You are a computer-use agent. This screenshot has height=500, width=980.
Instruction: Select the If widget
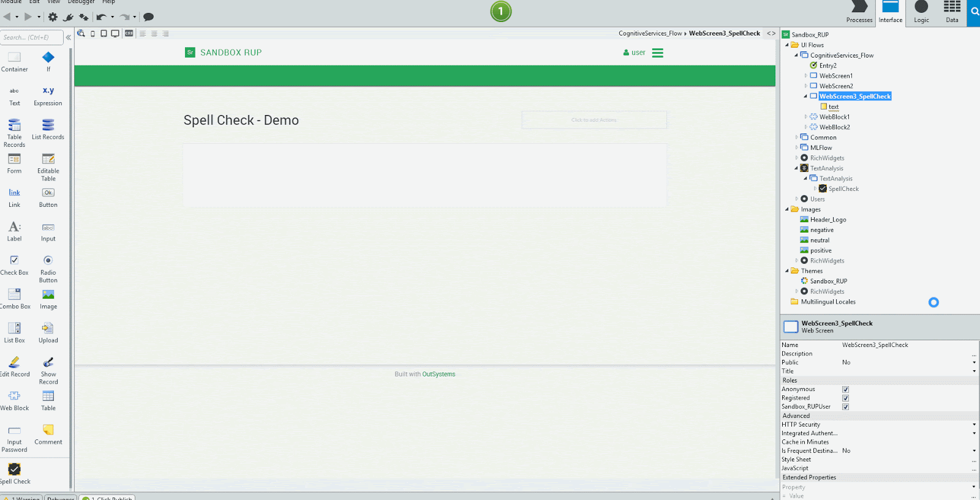tap(48, 62)
